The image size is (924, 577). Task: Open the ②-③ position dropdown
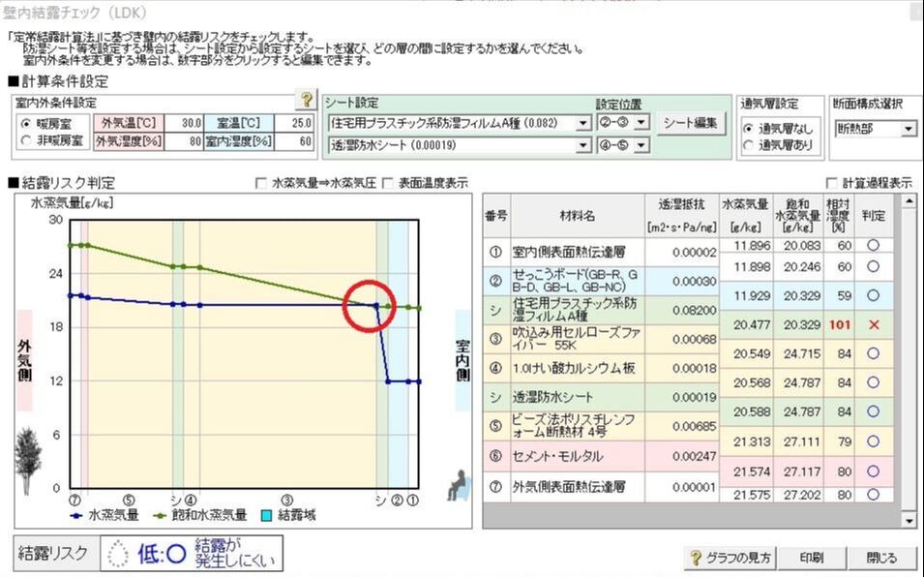tap(641, 123)
